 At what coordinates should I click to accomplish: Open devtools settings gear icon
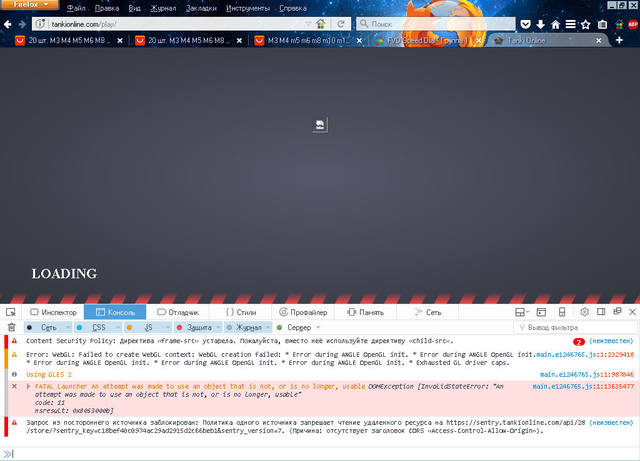(x=584, y=312)
